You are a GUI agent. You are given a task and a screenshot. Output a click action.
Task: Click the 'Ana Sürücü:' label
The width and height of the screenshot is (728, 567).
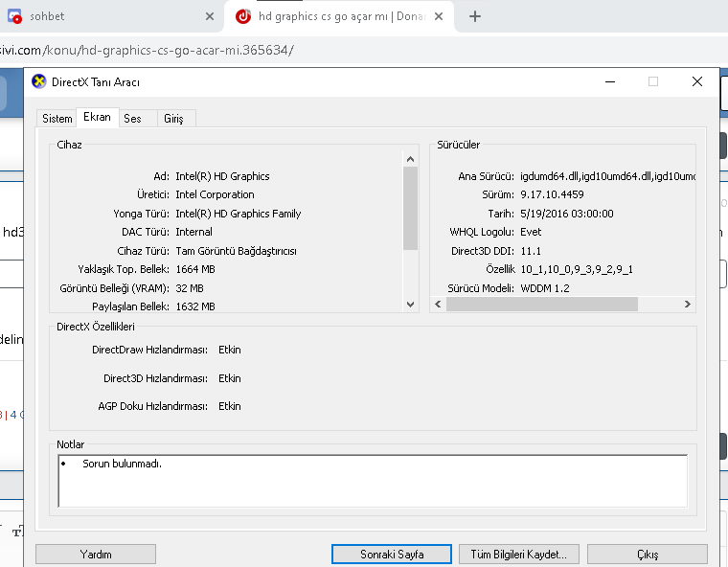486,176
